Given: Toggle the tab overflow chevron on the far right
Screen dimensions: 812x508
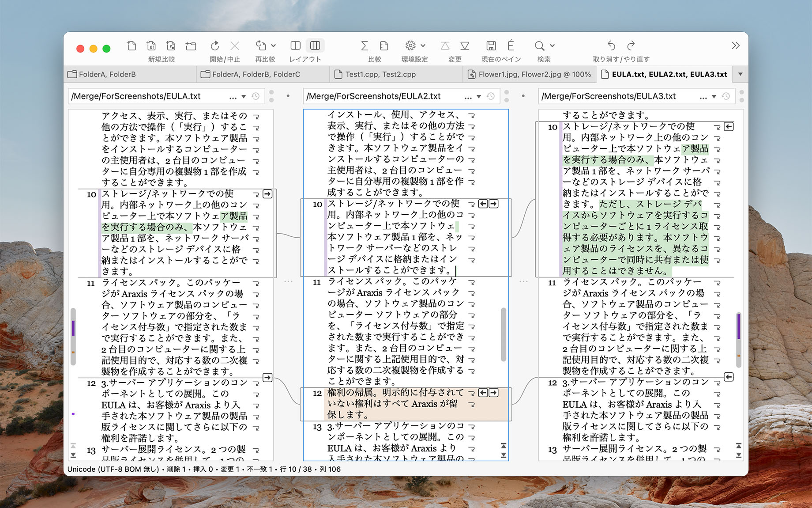Looking at the screenshot, I should 740,74.
